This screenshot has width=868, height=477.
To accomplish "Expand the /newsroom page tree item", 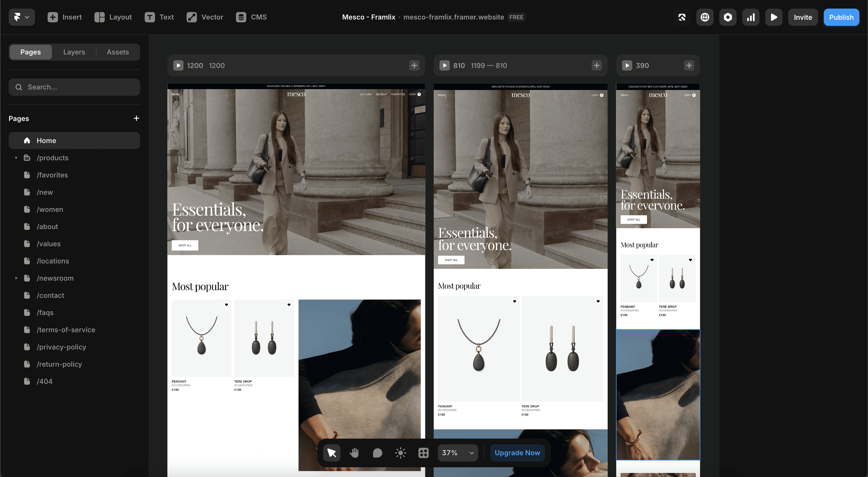I will click(16, 278).
